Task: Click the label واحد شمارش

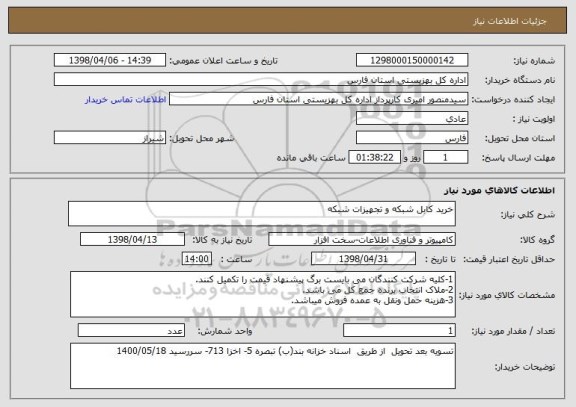Action: [225, 331]
